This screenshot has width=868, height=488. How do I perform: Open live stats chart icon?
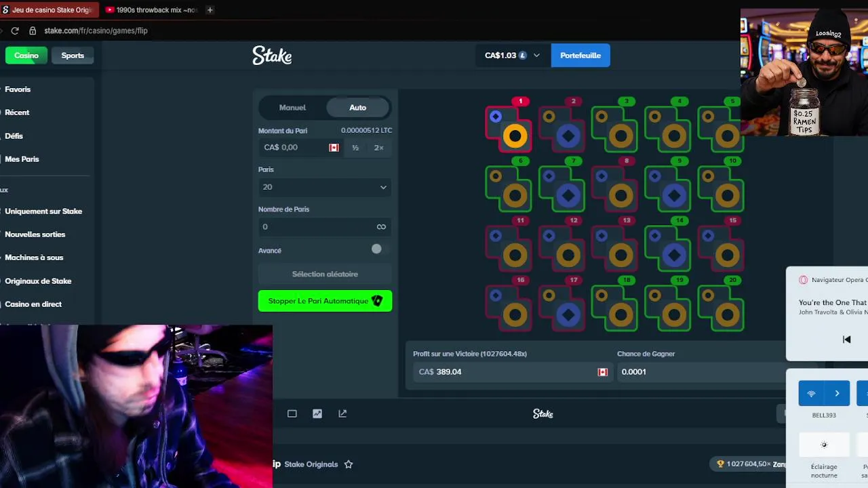(317, 413)
